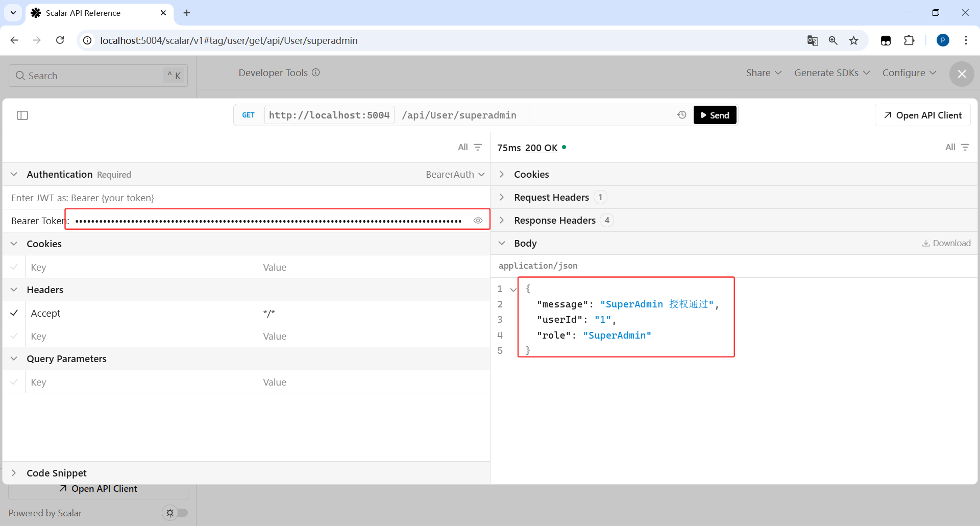
Task: View site information icon
Action: (88, 40)
